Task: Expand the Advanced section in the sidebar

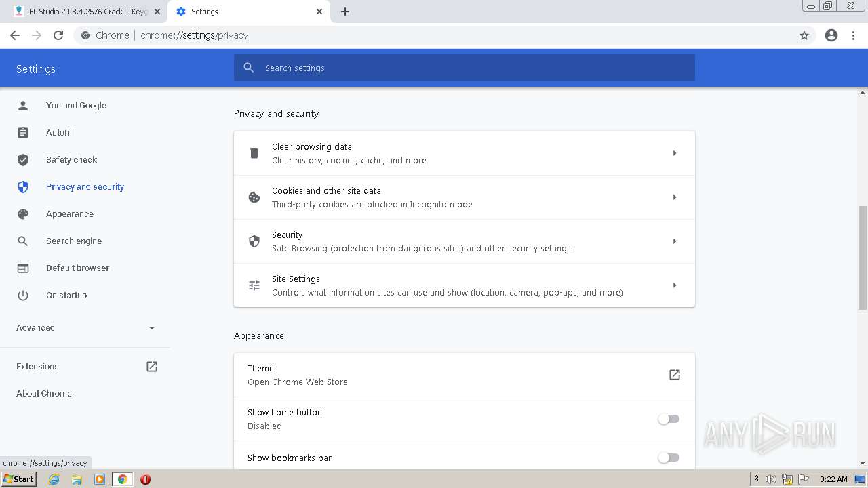Action: (85, 327)
